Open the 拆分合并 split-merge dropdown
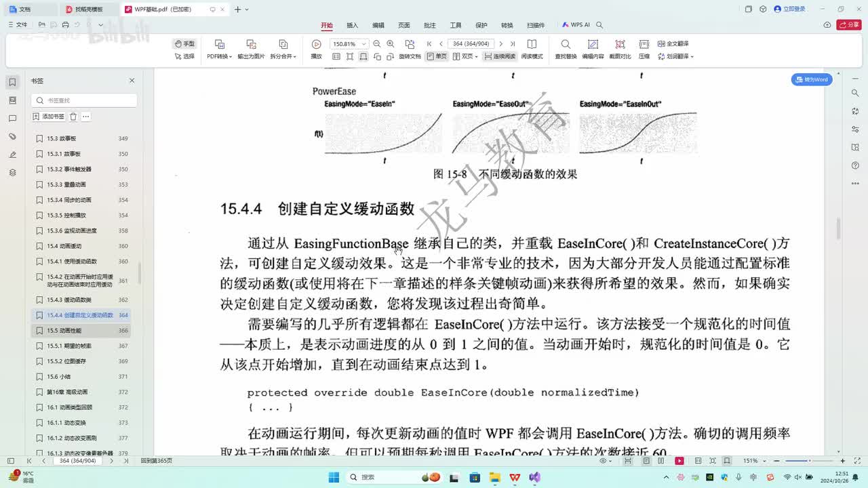868x488 pixels. (x=283, y=49)
